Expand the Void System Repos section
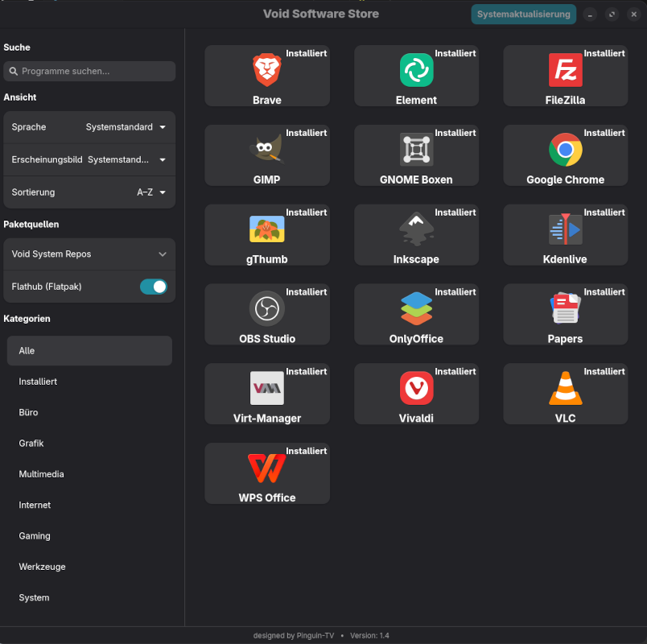Viewport: 647px width, 644px height. (89, 254)
